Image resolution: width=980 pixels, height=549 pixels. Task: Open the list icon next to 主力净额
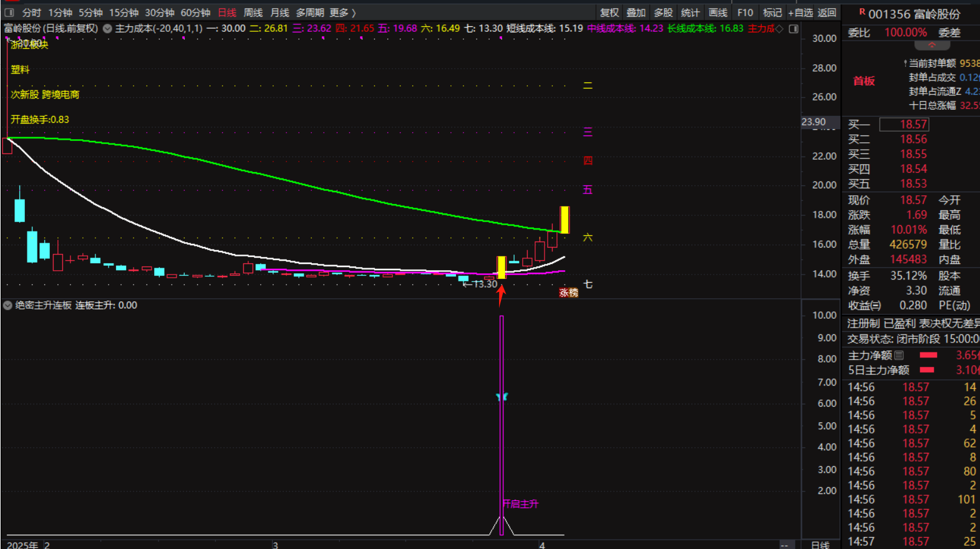pyautogui.click(x=899, y=355)
